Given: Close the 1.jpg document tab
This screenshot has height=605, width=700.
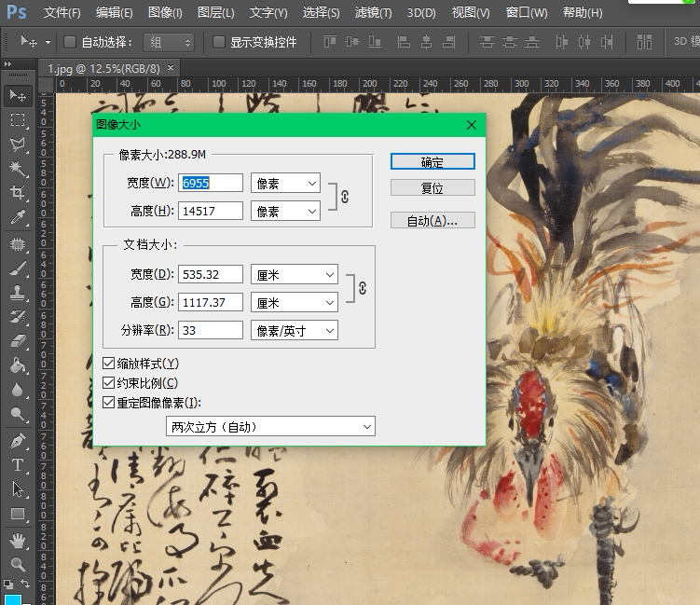Looking at the screenshot, I should [170, 68].
